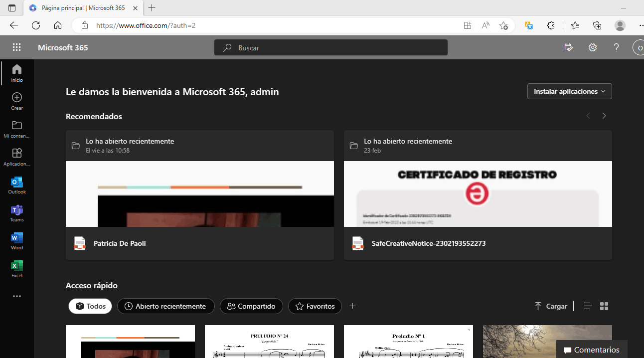The height and width of the screenshot is (358, 644).
Task: Open the tab actions menu icon
Action: point(12,8)
